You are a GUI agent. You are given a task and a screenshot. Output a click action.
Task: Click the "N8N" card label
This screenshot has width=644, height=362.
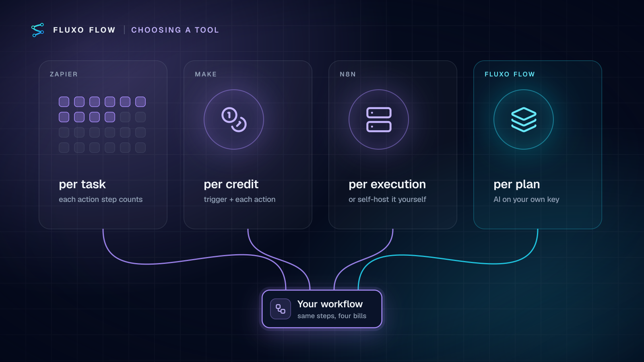point(348,74)
